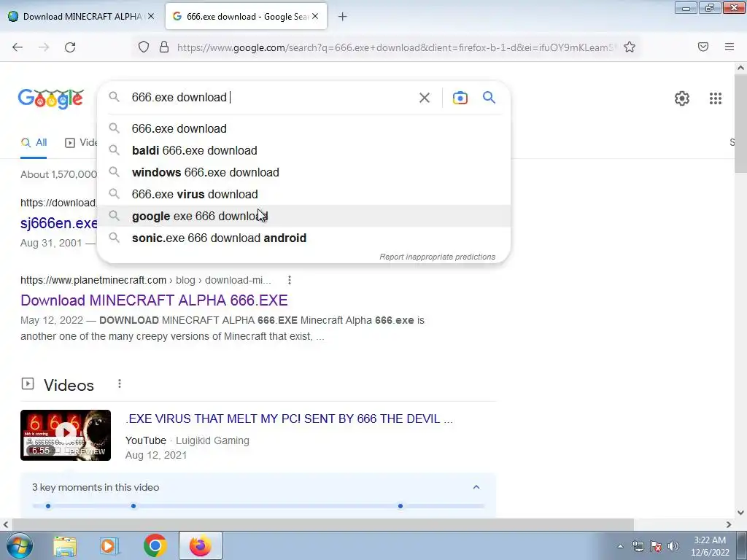The height and width of the screenshot is (560, 747).
Task: Close the 666.exe download Google Search tab
Action: coord(315,16)
